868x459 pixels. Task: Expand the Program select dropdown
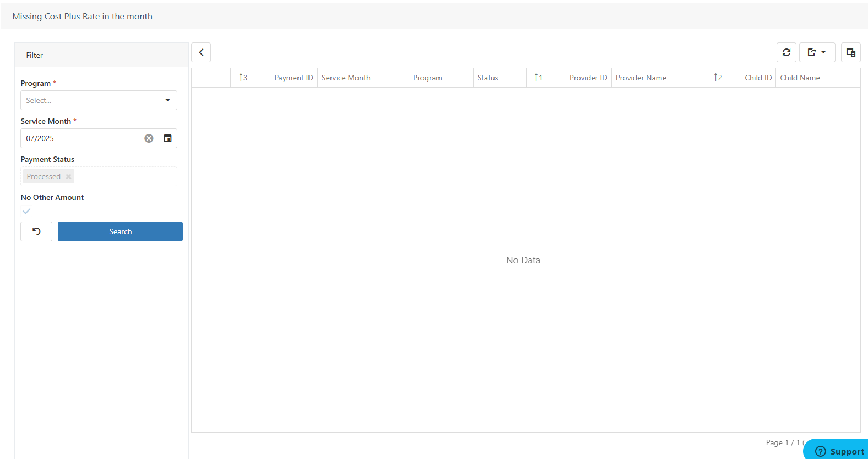(99, 100)
